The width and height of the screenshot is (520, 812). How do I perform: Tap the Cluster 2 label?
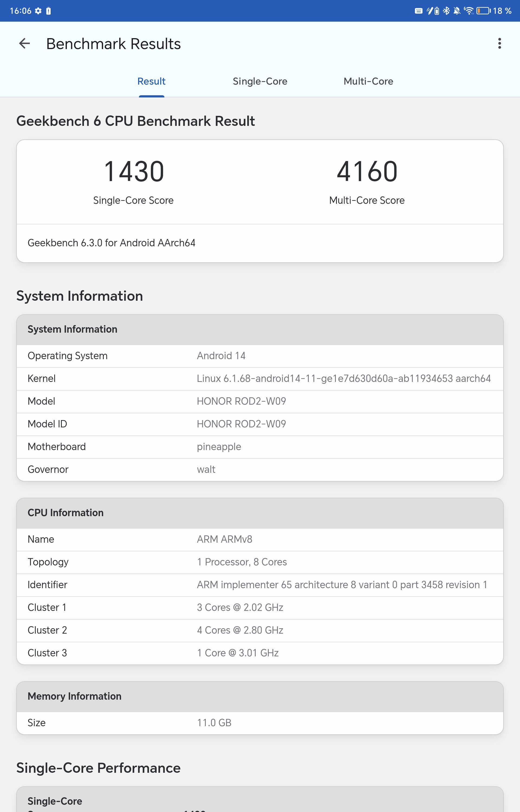click(x=47, y=630)
